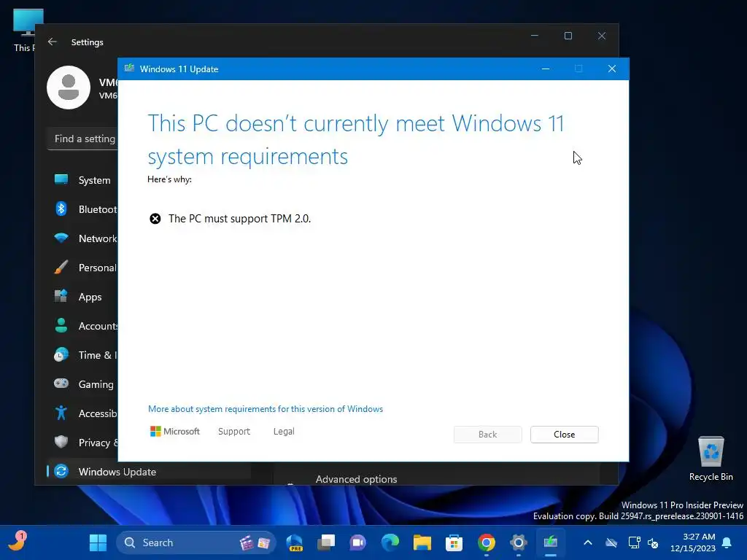The height and width of the screenshot is (560, 747).
Task: Open Edge PRE browser from taskbar
Action: [x=295, y=542]
